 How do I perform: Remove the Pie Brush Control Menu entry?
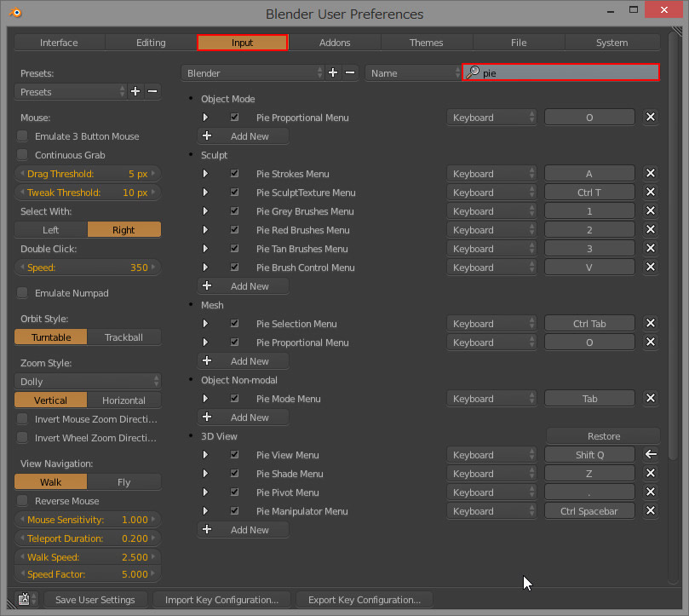[651, 268]
